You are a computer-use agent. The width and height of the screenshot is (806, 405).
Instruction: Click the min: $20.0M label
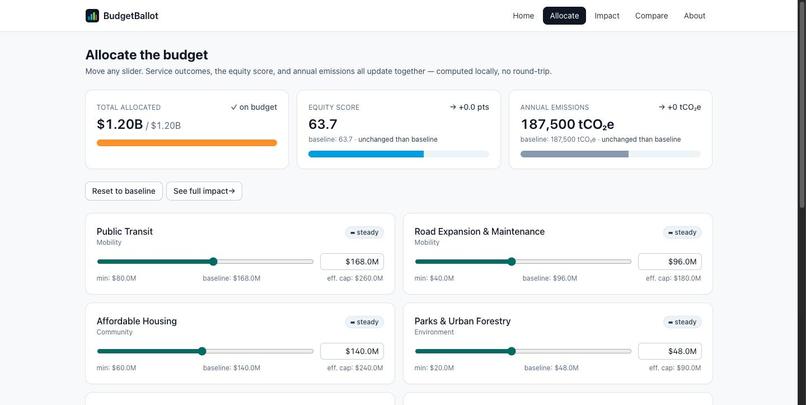point(434,368)
